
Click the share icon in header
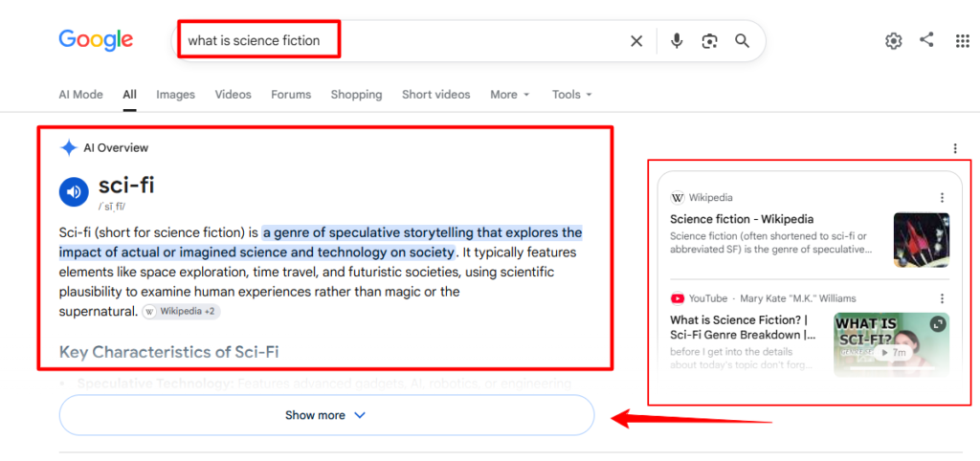(x=926, y=40)
